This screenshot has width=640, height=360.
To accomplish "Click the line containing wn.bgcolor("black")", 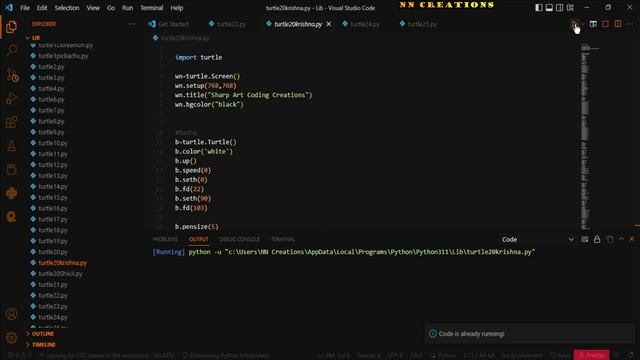I will 209,104.
